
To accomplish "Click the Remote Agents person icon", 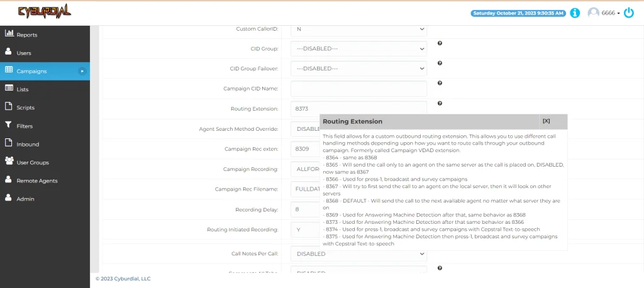I will (x=8, y=180).
